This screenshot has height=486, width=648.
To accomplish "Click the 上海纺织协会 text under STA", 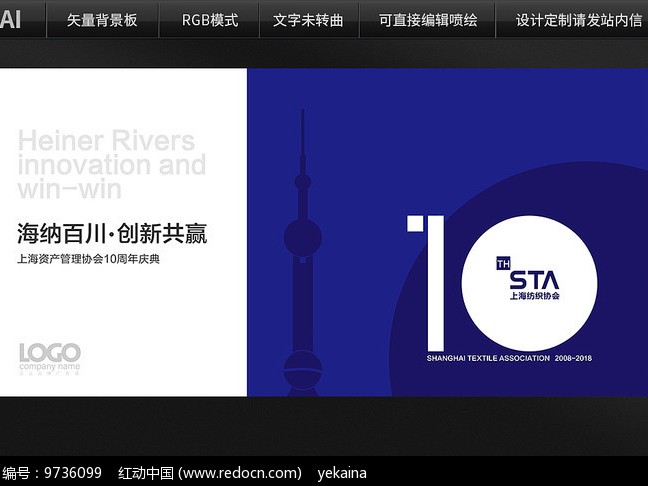I will (534, 295).
